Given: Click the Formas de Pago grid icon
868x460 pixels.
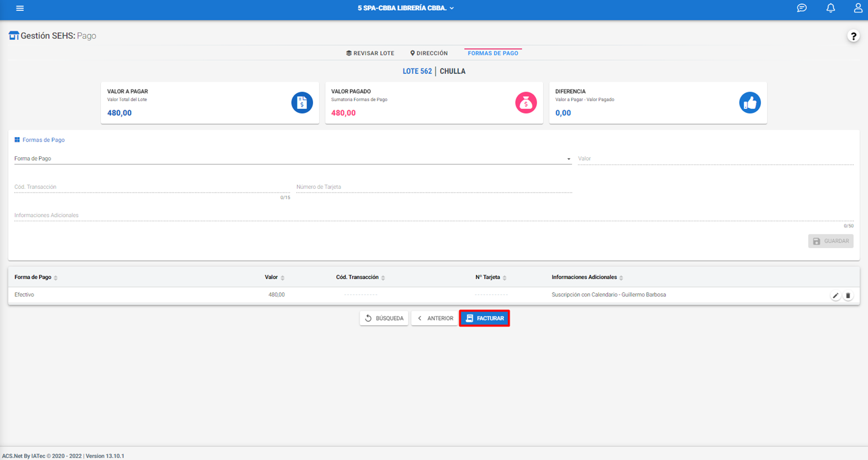Looking at the screenshot, I should (x=17, y=140).
